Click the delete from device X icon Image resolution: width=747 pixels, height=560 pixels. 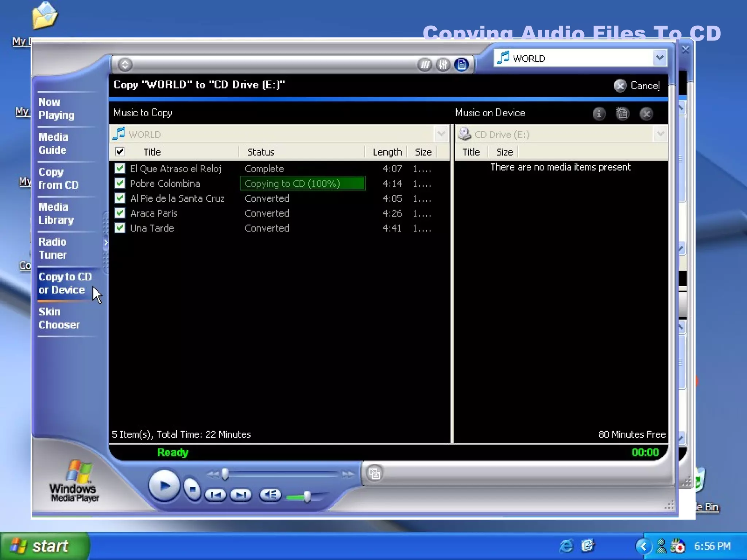(x=646, y=114)
